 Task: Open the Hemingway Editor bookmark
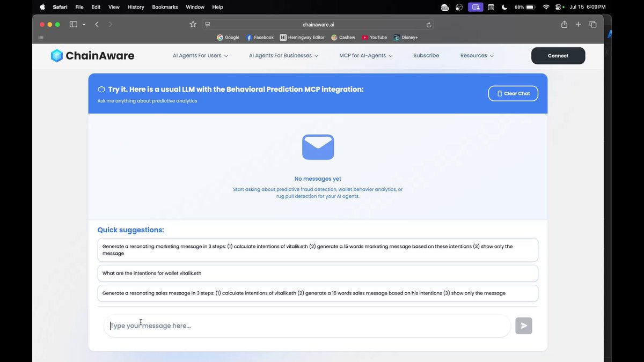tap(302, 38)
